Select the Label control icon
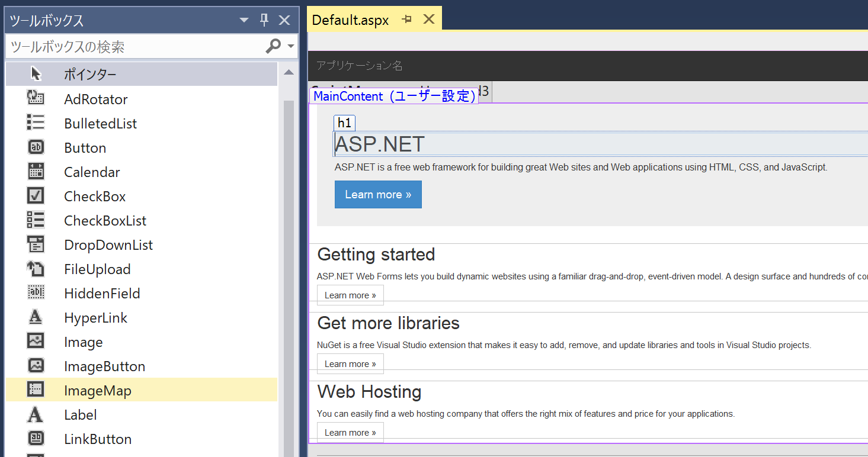Screen dimensions: 868x457 (x=80, y=414)
